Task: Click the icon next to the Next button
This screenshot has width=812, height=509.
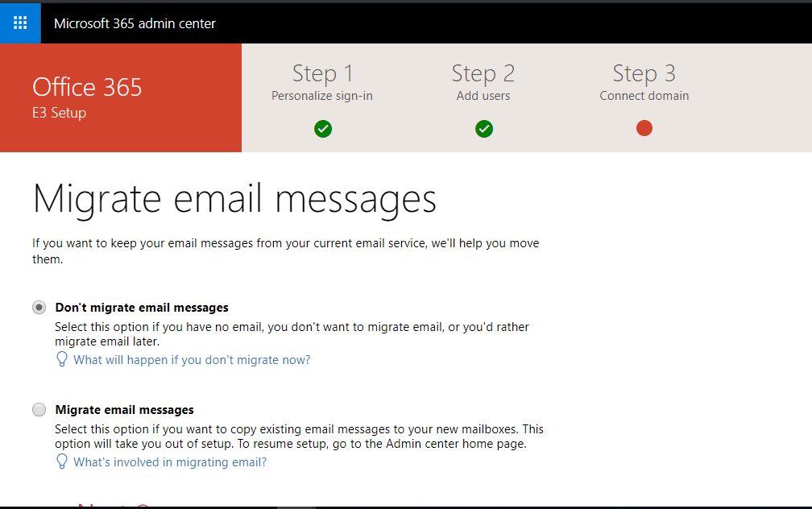Action: 143,506
